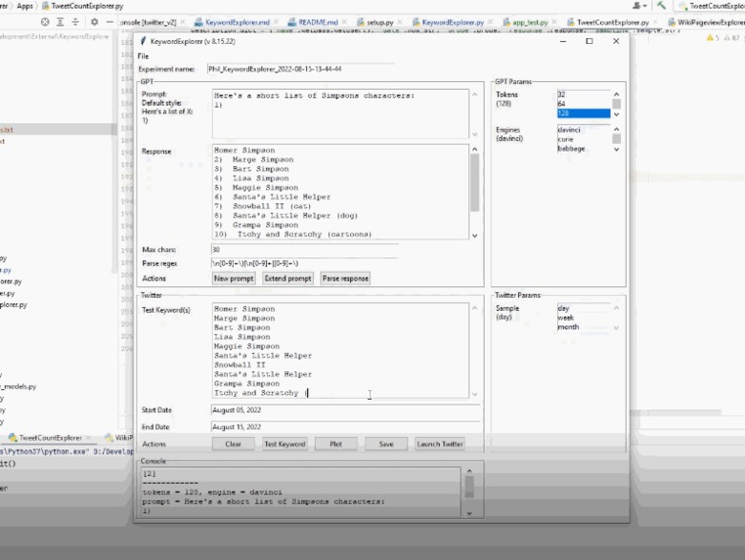The height and width of the screenshot is (560, 745).
Task: Click the locate/target icon in project toolbar
Action: click(45, 22)
